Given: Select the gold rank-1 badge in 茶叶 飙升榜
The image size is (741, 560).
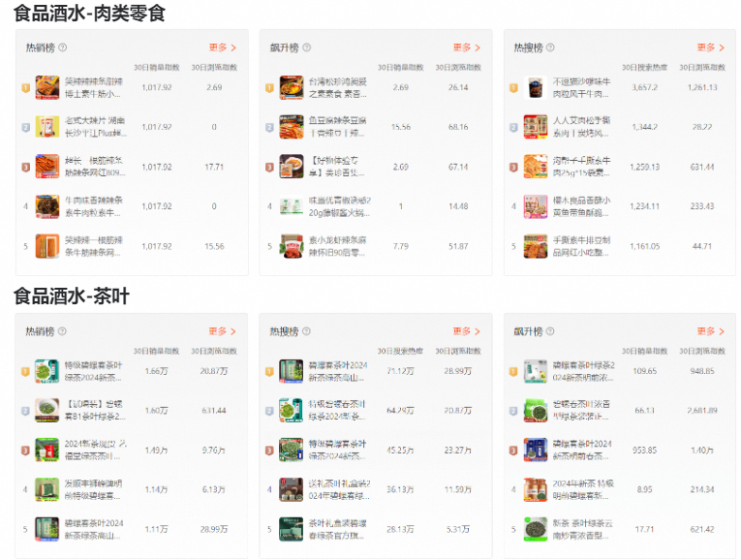Looking at the screenshot, I should coord(514,370).
